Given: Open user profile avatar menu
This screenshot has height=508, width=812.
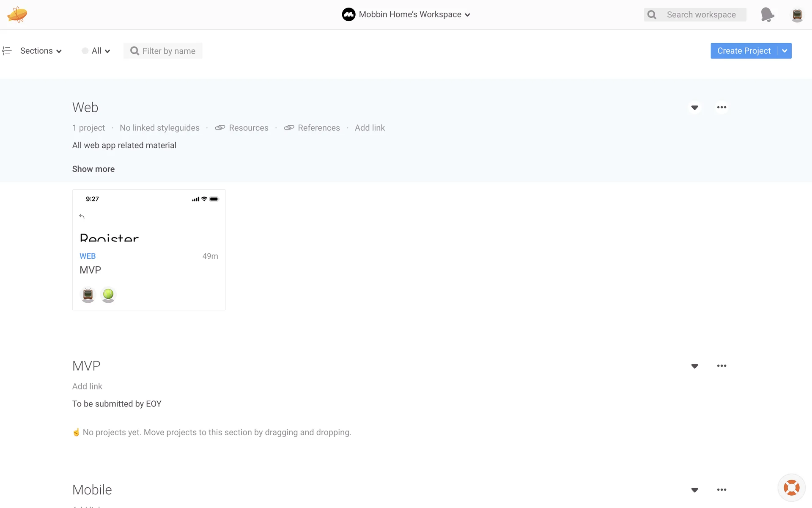Looking at the screenshot, I should pyautogui.click(x=797, y=15).
